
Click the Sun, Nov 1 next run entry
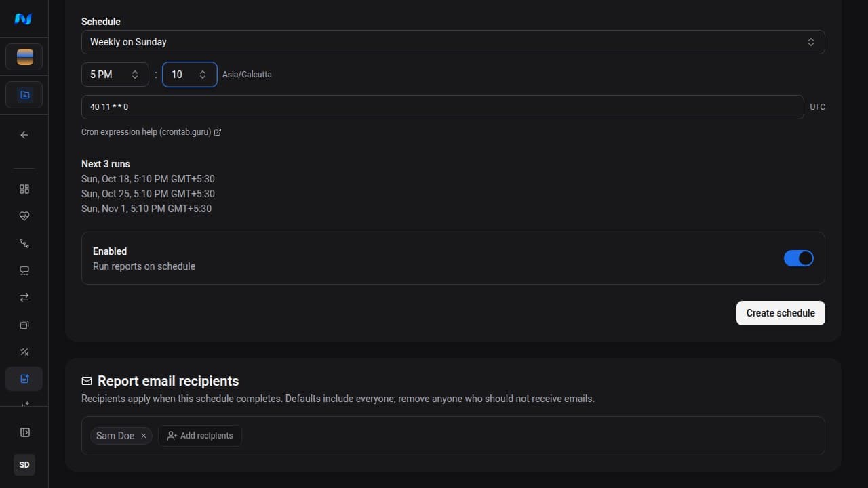tap(146, 209)
